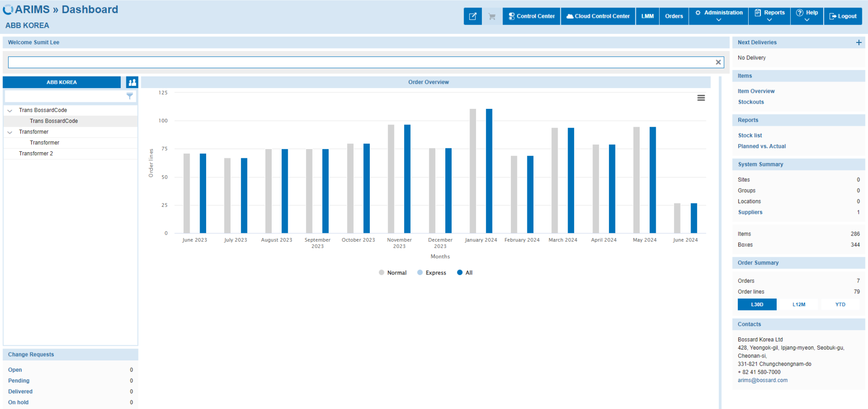Open the Suppliers link in System Summary
This screenshot has width=868, height=409.
pyautogui.click(x=750, y=213)
